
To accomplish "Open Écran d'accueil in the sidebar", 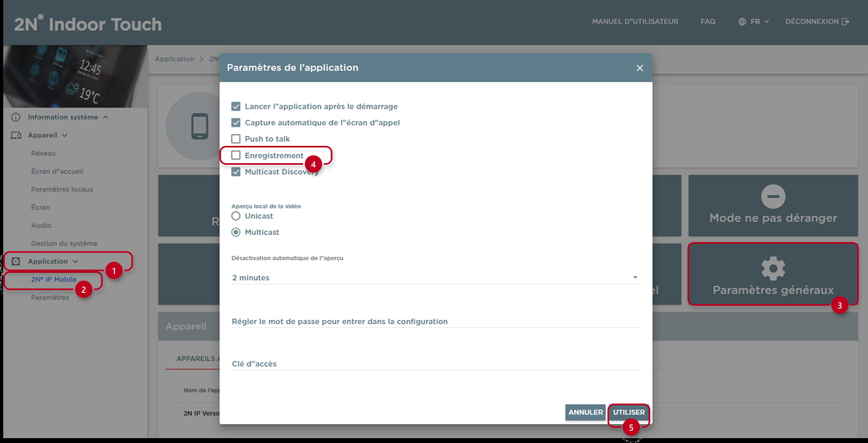I will 57,171.
